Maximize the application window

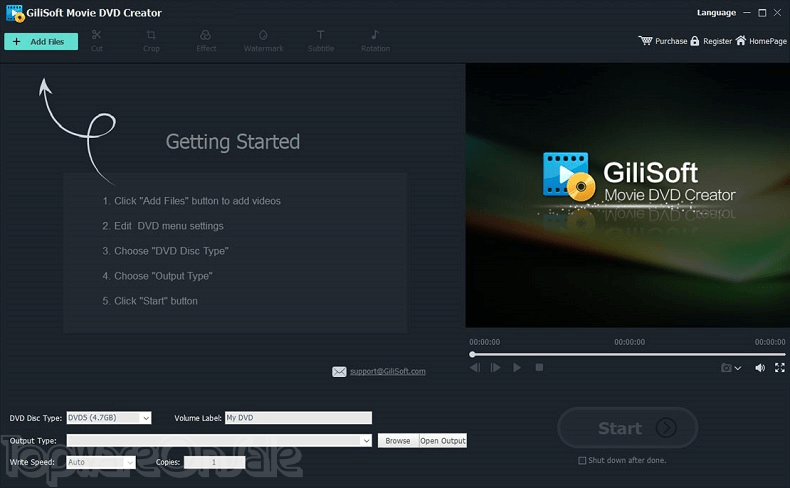(762, 13)
